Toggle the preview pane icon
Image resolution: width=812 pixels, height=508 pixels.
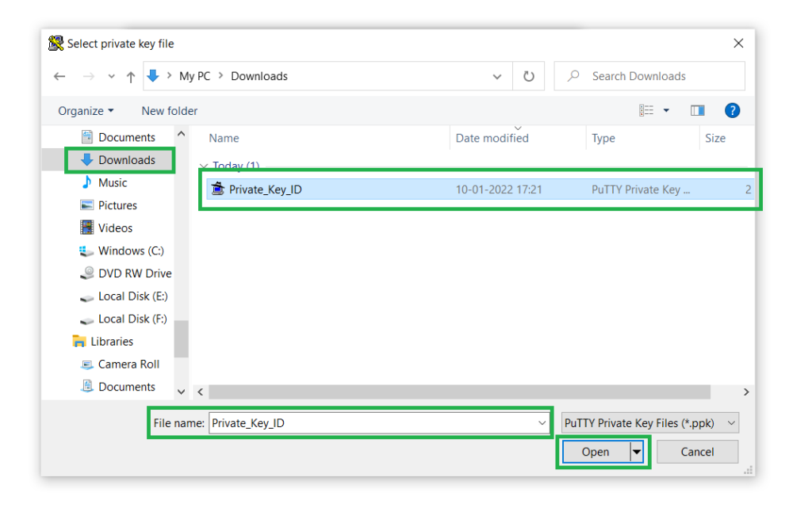(698, 111)
